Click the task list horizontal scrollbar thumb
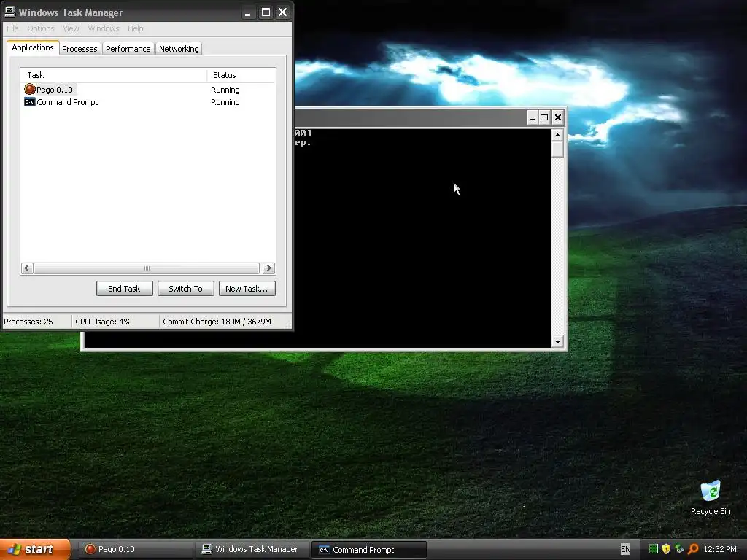Screen dimensions: 747x560 (147, 268)
